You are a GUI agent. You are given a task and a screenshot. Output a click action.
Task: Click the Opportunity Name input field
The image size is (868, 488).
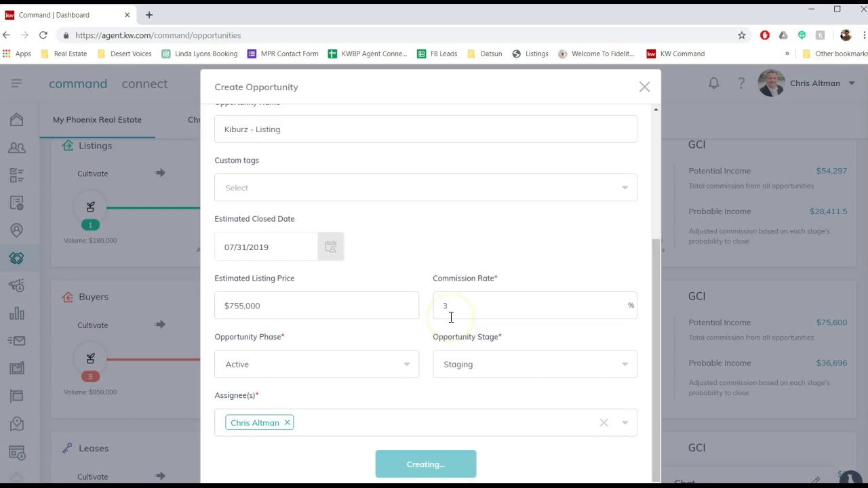click(426, 129)
